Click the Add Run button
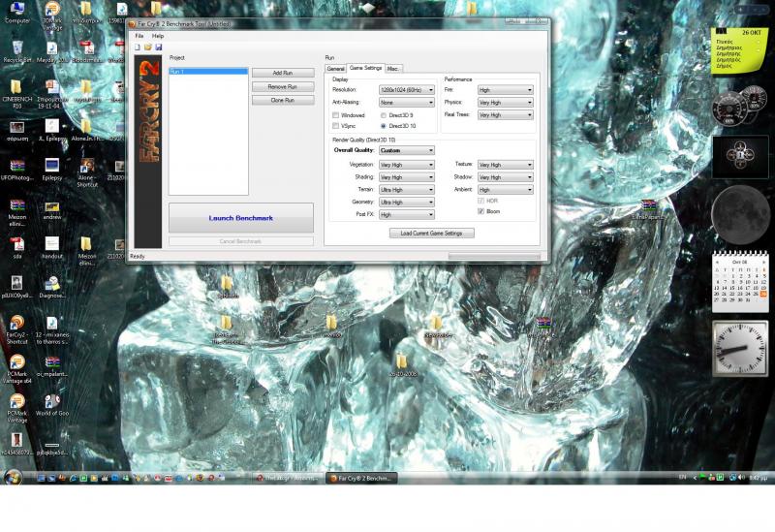Screen dimensions: 775x532 [x=283, y=73]
